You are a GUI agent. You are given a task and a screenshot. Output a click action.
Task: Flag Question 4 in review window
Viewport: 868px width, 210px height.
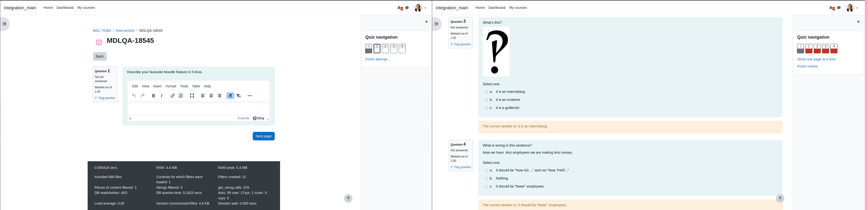pyautogui.click(x=461, y=167)
